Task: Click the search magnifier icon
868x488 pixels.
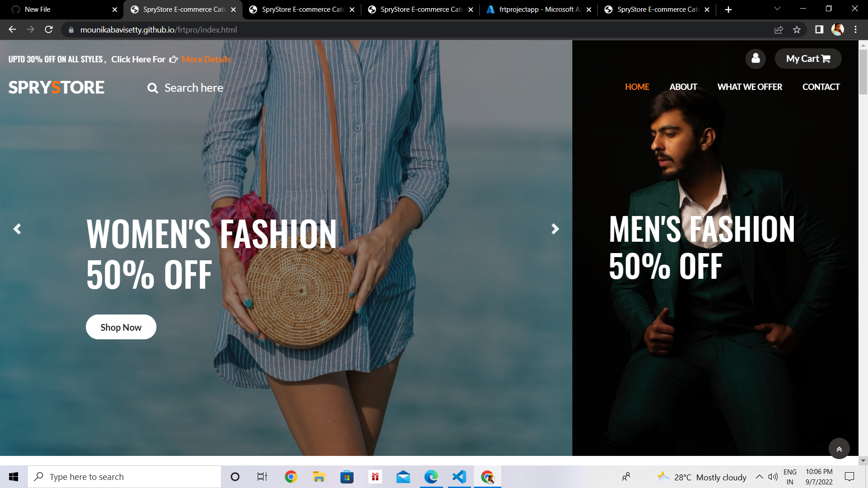Action: (x=153, y=88)
